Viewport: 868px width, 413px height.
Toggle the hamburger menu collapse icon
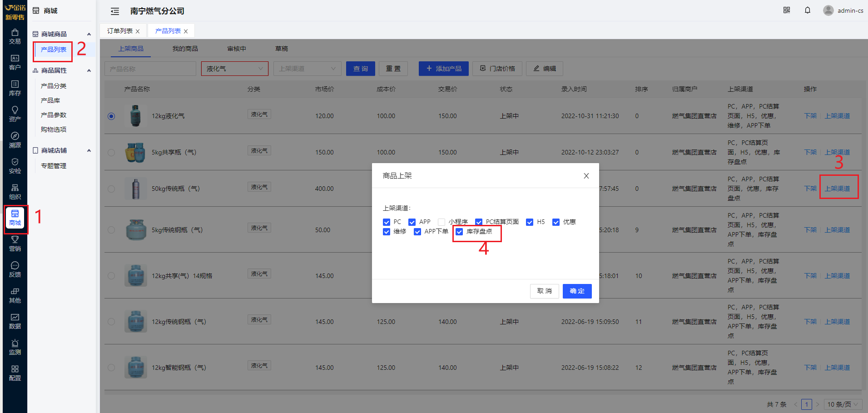115,11
